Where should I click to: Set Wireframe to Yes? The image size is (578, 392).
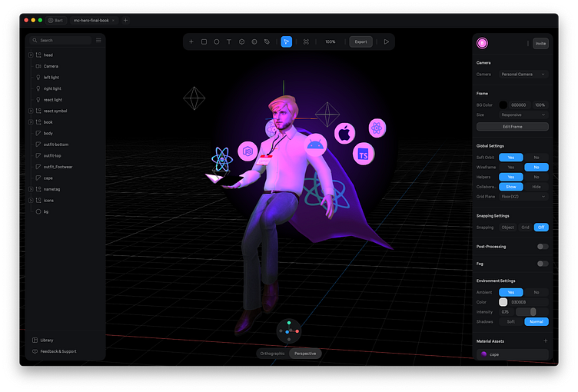(510, 167)
